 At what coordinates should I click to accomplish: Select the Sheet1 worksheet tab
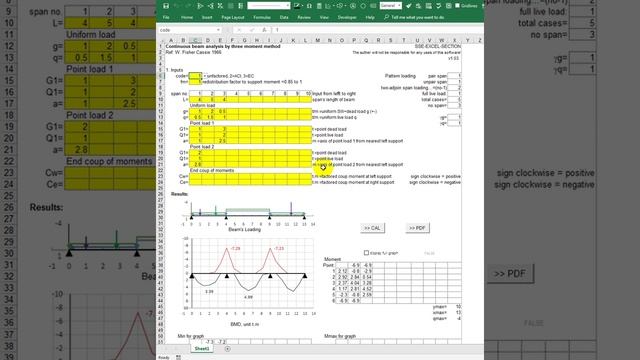202,349
